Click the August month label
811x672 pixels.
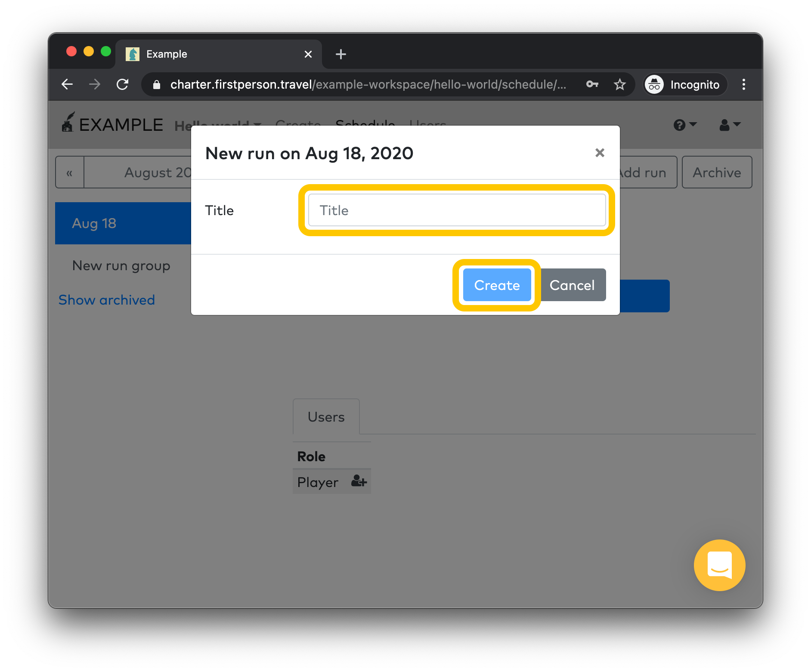point(158,172)
